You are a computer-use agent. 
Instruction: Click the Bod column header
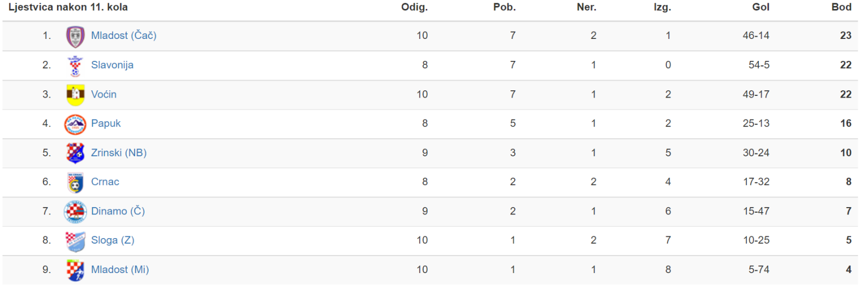tap(841, 7)
